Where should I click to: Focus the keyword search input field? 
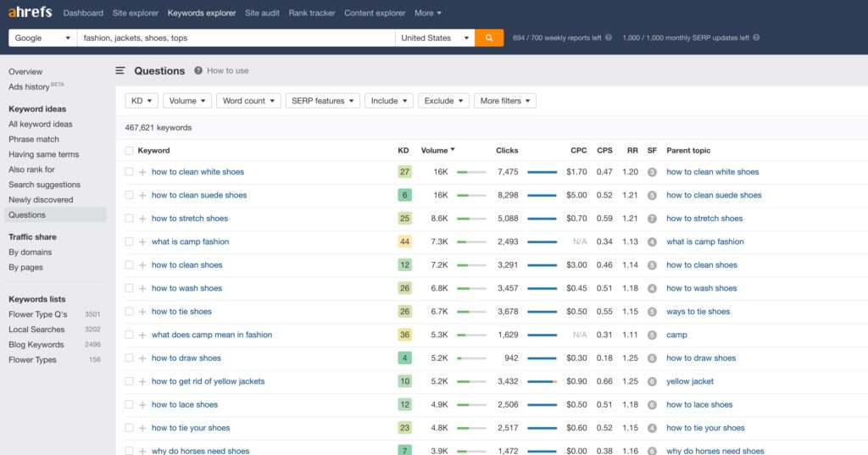click(236, 37)
